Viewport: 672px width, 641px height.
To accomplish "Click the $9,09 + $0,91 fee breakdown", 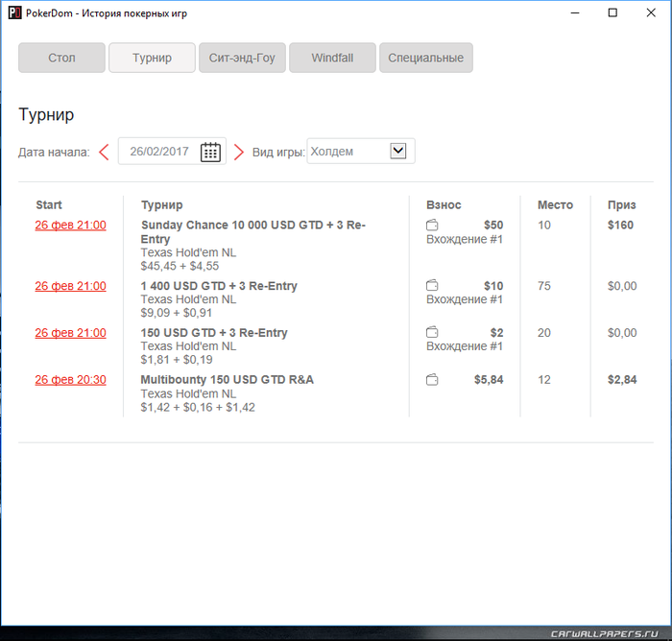I will (x=177, y=313).
